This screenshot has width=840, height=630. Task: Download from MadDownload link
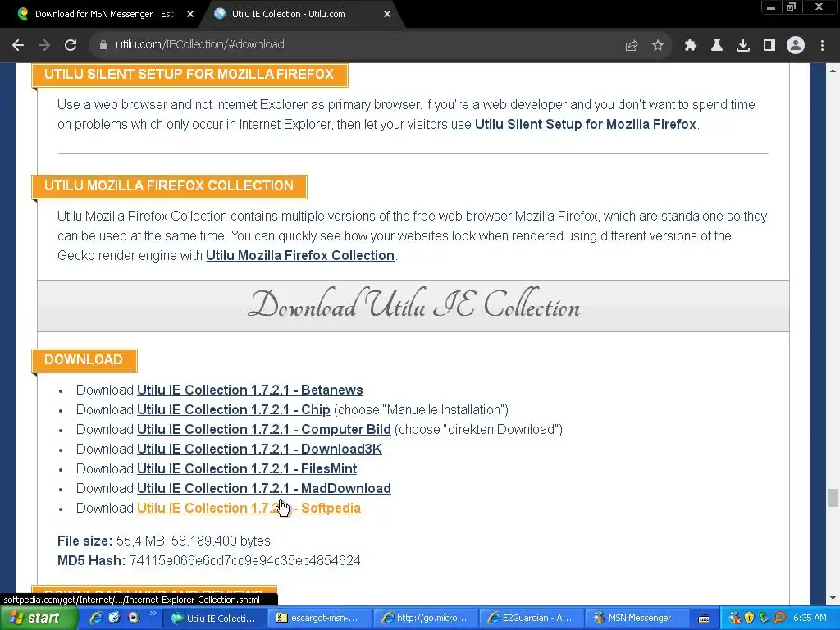[264, 489]
